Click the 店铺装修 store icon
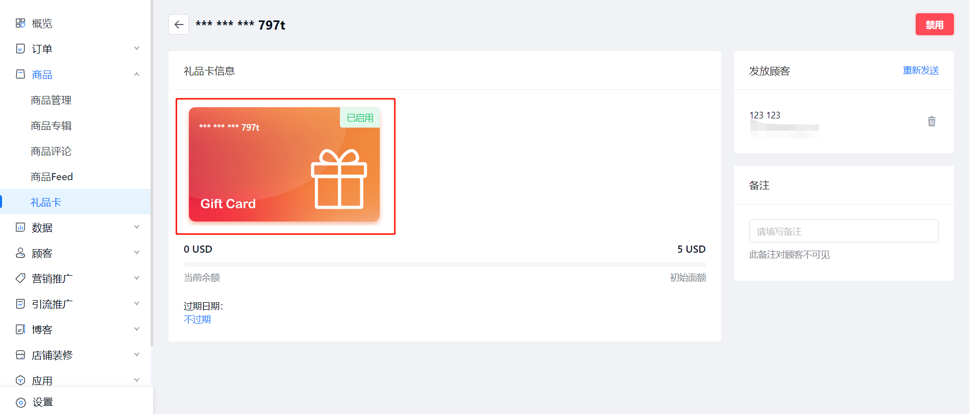This screenshot has height=414, width=980. coord(20,355)
